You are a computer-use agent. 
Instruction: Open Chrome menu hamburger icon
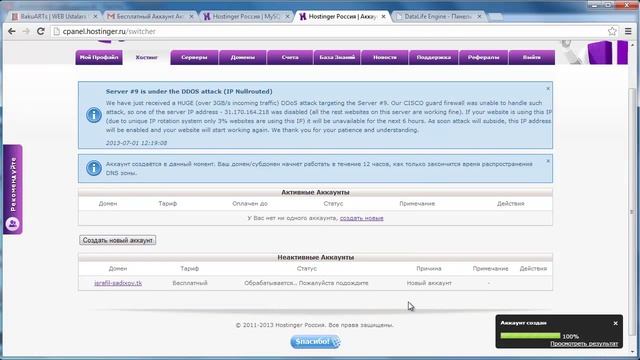pyautogui.click(x=628, y=31)
